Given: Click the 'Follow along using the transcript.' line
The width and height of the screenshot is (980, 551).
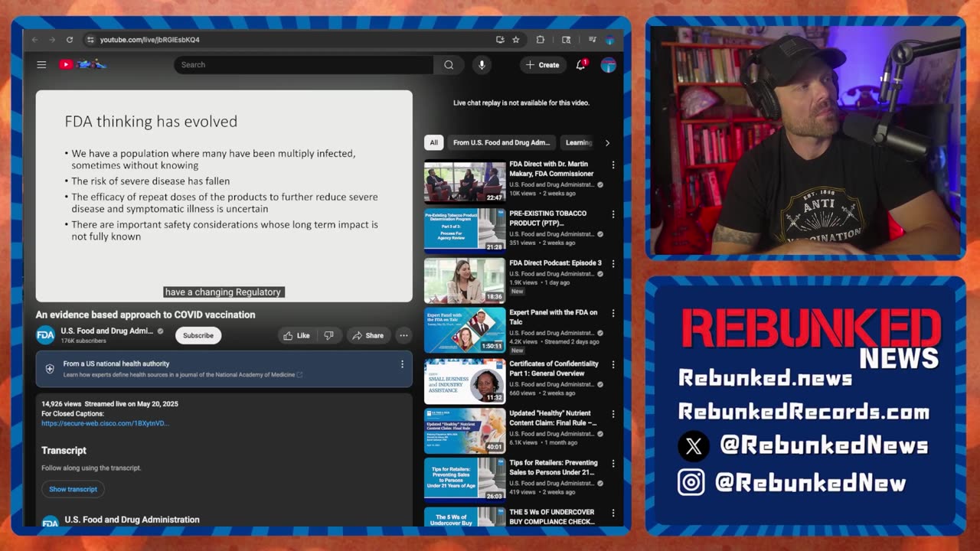Looking at the screenshot, I should 91,468.
